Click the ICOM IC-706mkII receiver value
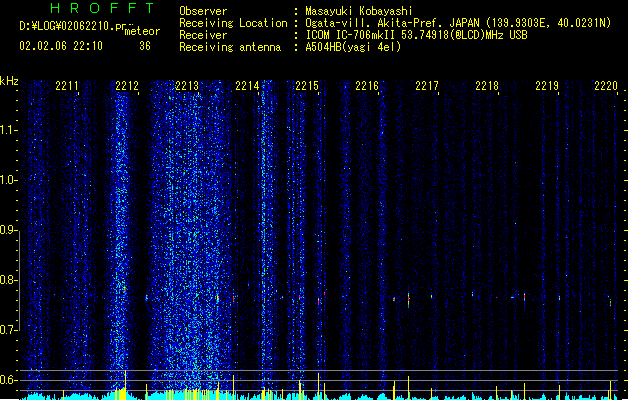Image resolution: width=629 pixels, height=400 pixels. coord(416,35)
